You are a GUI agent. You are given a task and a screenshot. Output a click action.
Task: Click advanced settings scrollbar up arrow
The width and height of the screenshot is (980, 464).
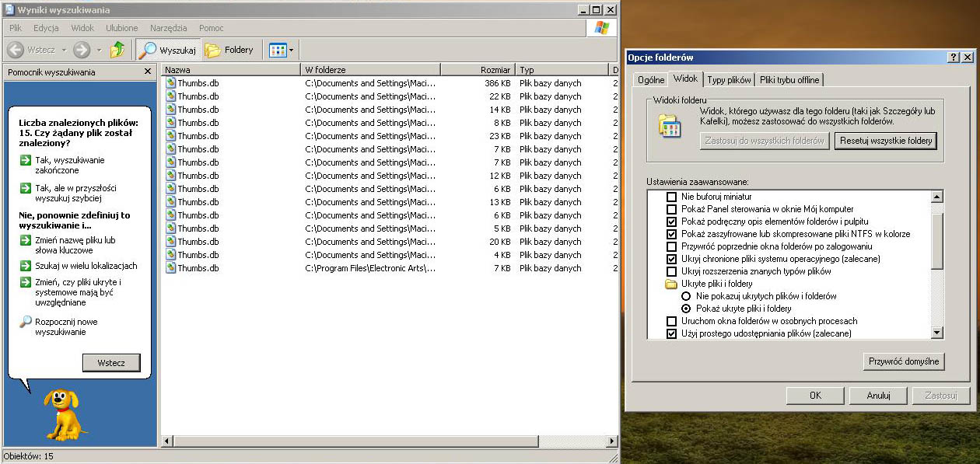click(x=936, y=197)
